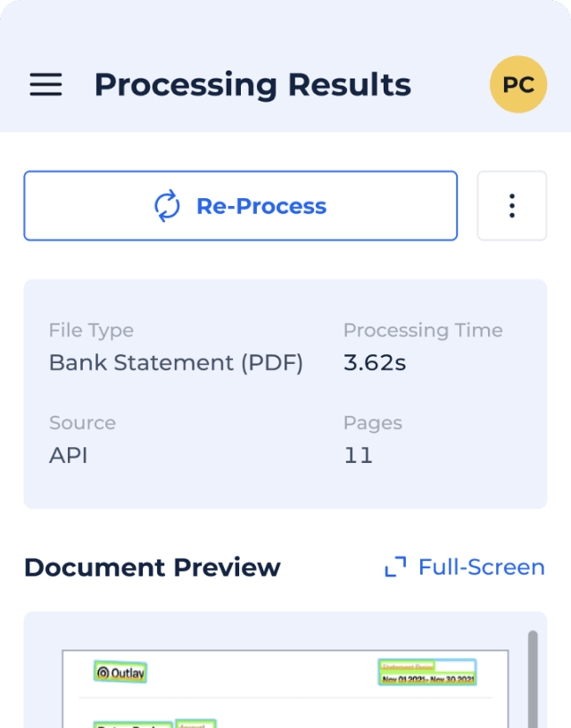Click the full-screen expand arrows icon
This screenshot has height=728, width=571.
pos(393,567)
